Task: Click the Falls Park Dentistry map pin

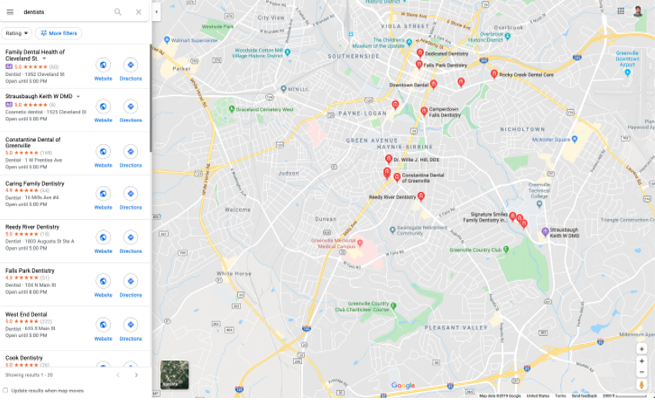Action: (419, 65)
